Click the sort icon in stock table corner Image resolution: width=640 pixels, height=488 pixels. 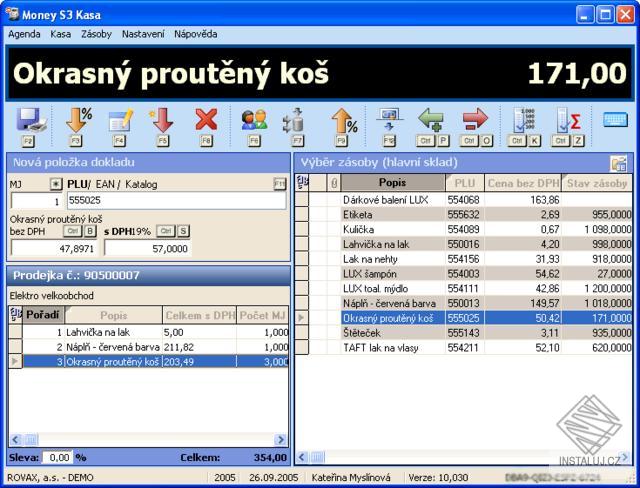pyautogui.click(x=302, y=183)
